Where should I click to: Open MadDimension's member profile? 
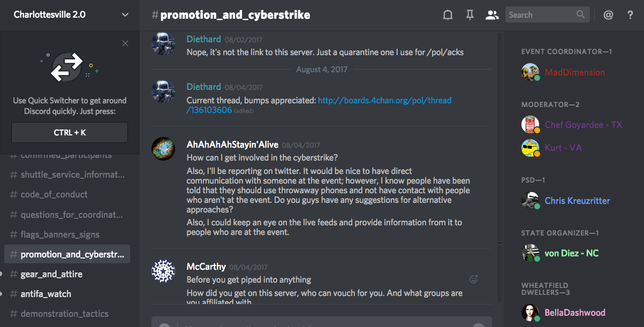(574, 72)
